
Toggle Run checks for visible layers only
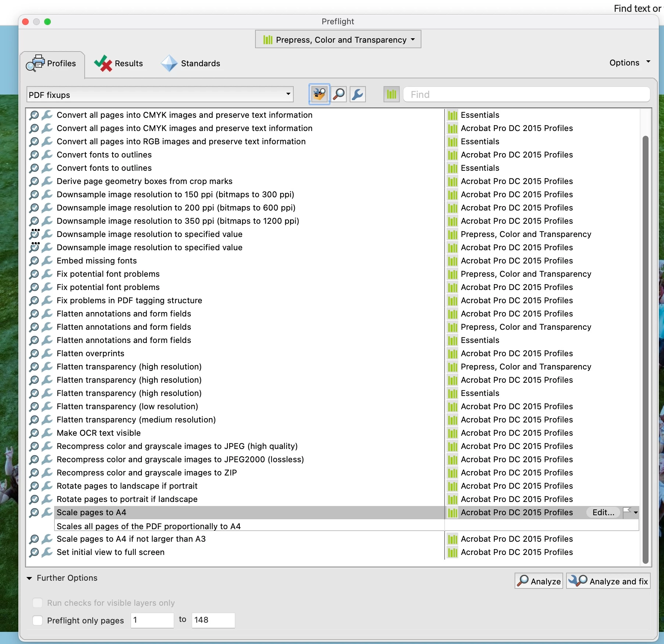pyautogui.click(x=38, y=603)
